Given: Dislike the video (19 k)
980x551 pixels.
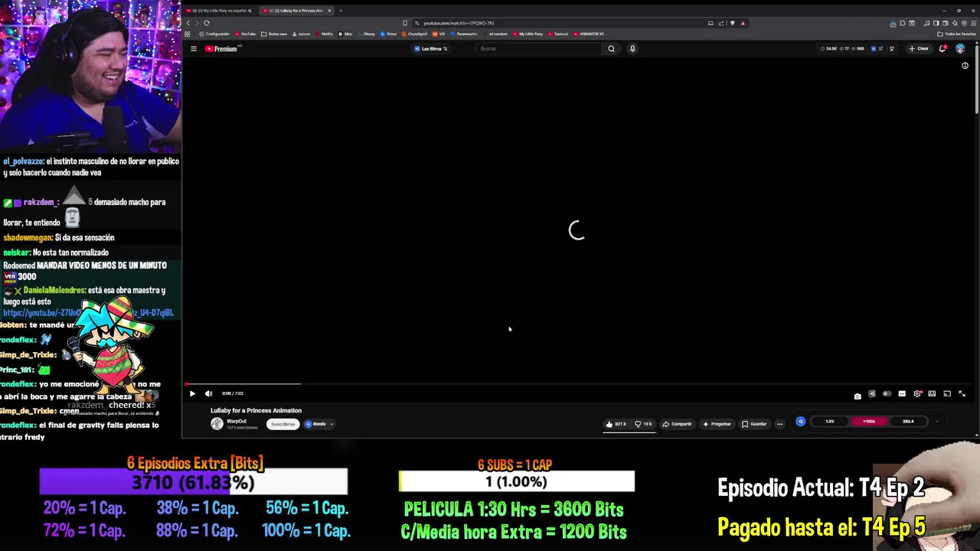Looking at the screenshot, I should pos(643,424).
